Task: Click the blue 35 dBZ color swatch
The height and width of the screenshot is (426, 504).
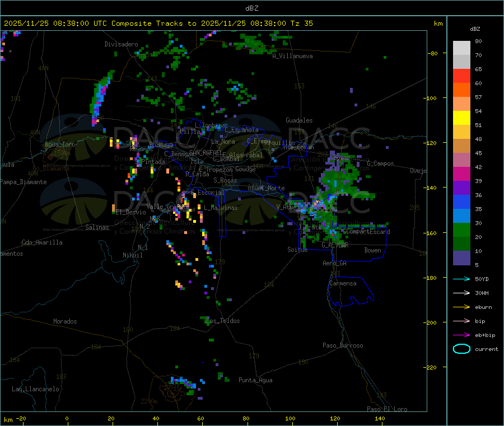Action: point(461,202)
